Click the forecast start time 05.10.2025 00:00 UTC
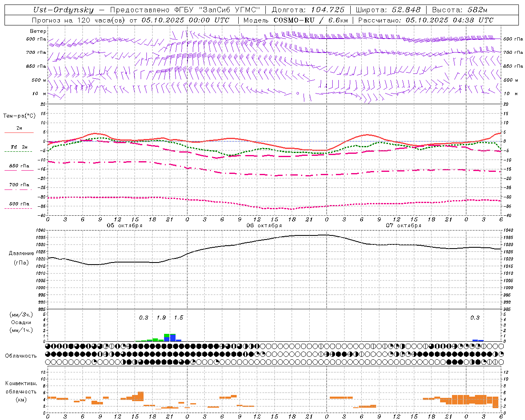 pyautogui.click(x=186, y=20)
